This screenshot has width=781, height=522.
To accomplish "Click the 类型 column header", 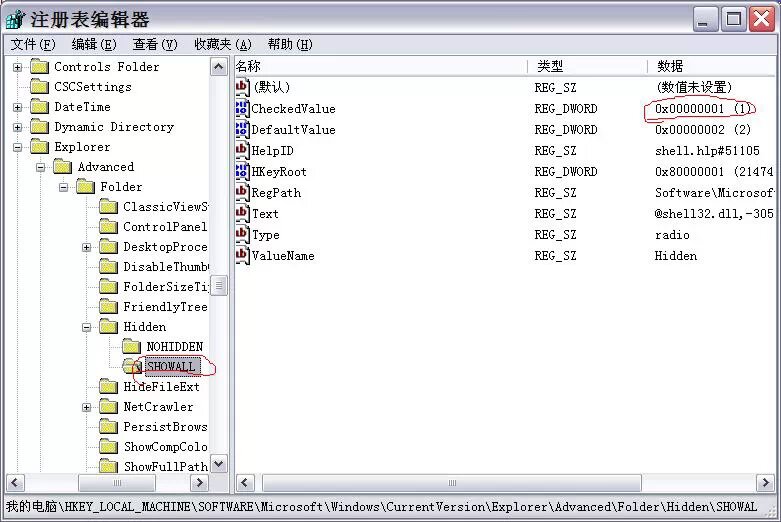I will click(x=588, y=66).
